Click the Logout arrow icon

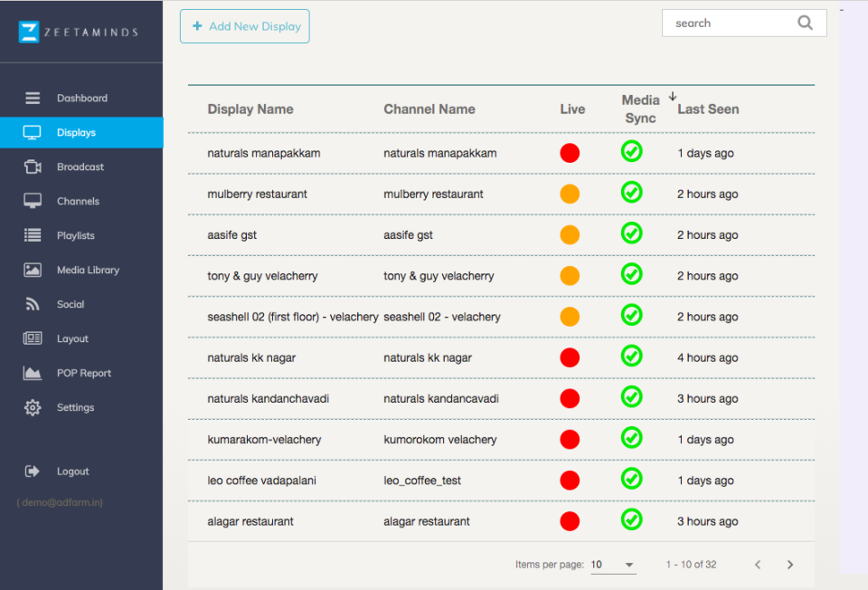click(33, 471)
